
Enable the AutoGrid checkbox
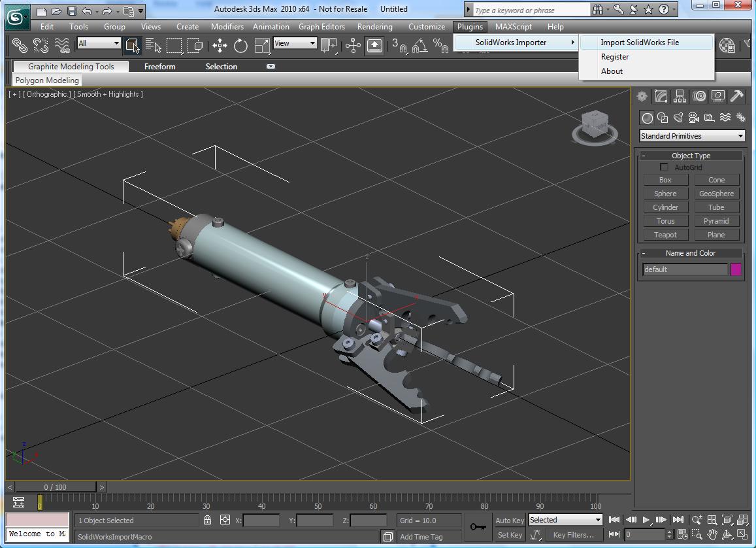[664, 167]
